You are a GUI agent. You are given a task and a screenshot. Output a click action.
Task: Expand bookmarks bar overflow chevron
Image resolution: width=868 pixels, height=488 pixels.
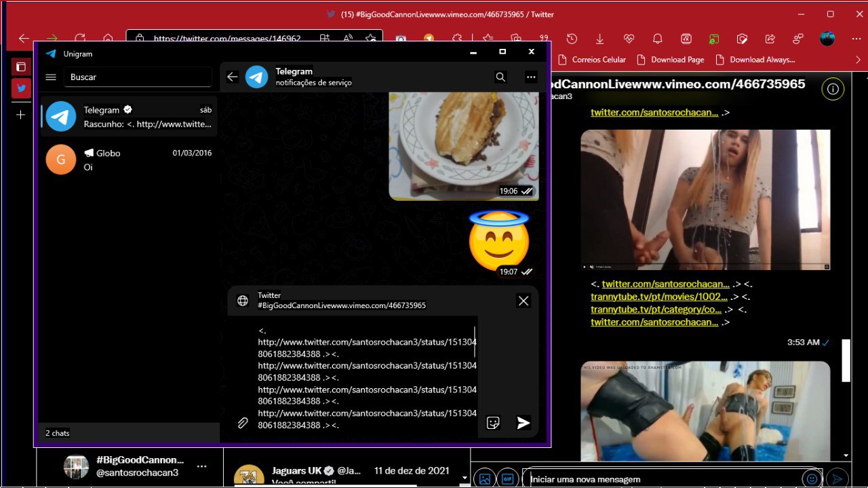[x=859, y=60]
